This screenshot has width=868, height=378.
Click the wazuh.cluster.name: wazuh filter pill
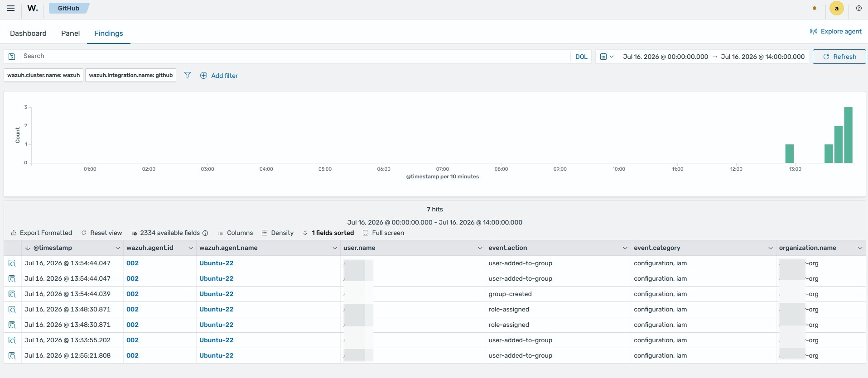(x=43, y=75)
